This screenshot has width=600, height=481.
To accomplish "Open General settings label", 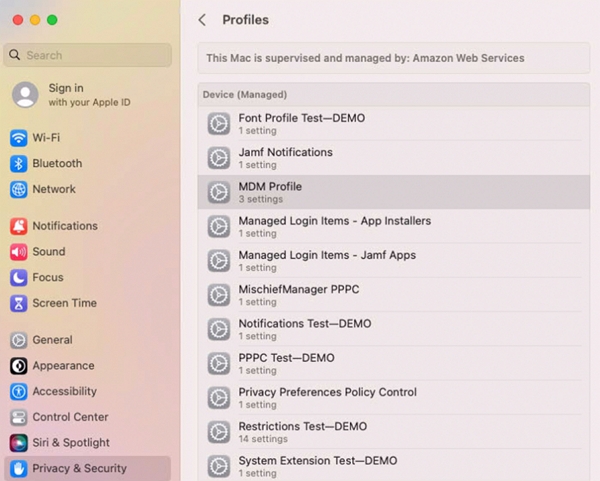I will coord(52,340).
